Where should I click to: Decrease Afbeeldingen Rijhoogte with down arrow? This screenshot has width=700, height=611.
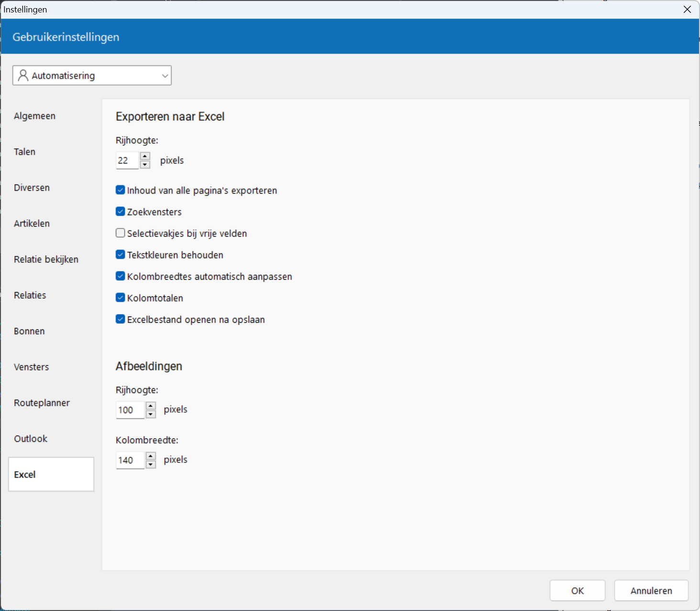click(151, 414)
